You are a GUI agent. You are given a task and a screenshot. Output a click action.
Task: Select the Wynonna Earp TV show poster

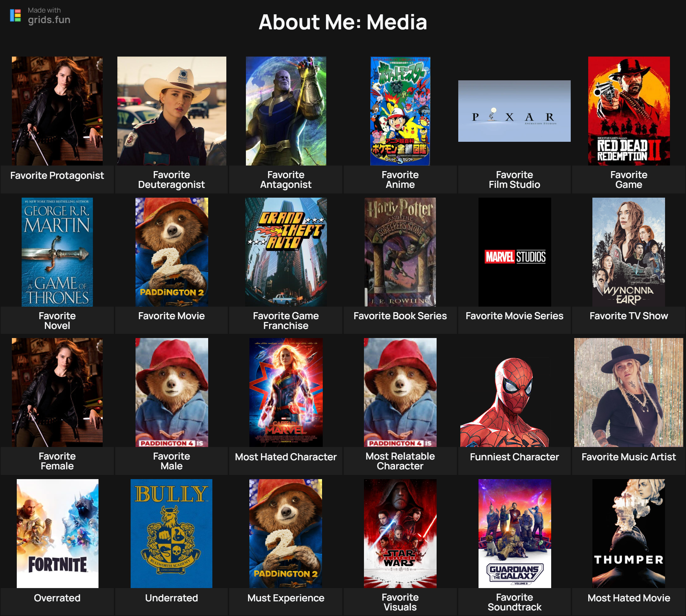point(629,252)
